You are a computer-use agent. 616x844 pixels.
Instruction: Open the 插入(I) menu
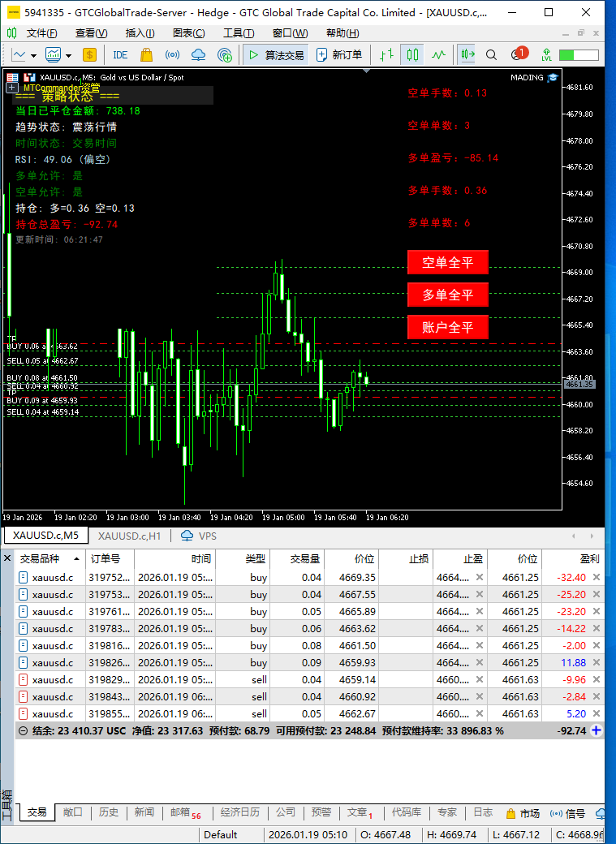[x=140, y=33]
